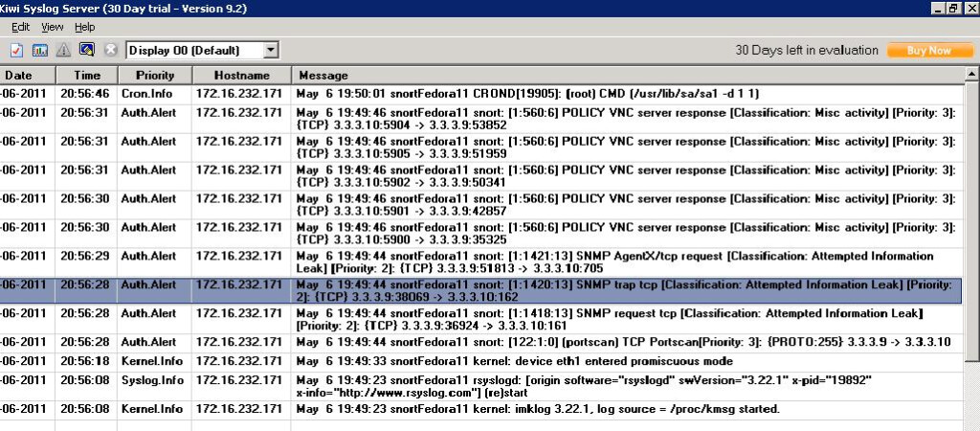Open the statistics bar chart icon
This screenshot has width=980, height=431.
(x=40, y=51)
